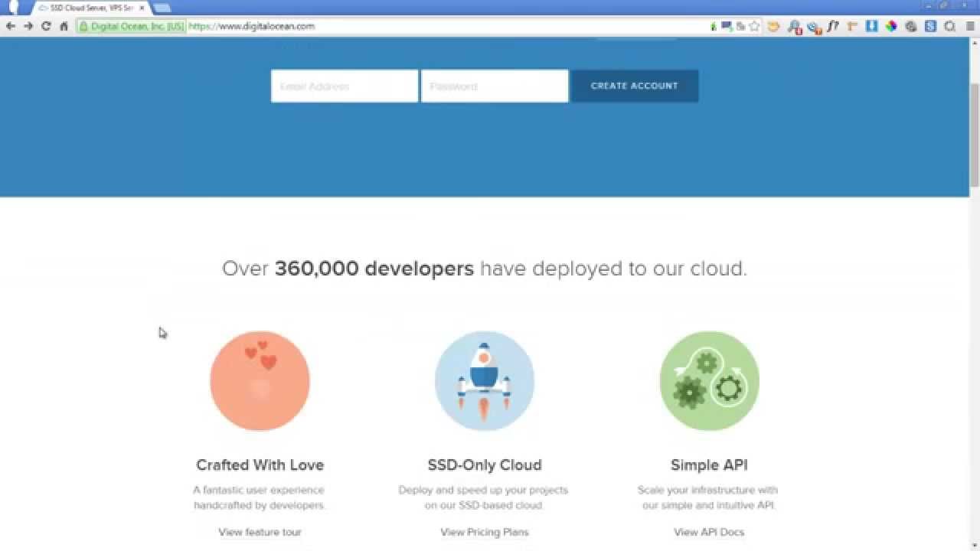Click the magnifier extension icon in toolbar
Image resolution: width=980 pixels, height=551 pixels.
pos(949,26)
